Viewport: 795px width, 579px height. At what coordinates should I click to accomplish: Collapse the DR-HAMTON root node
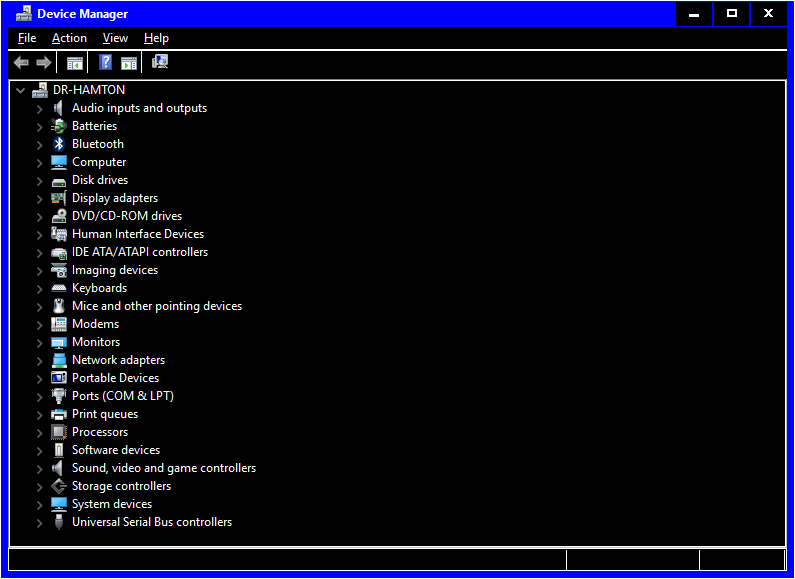pyautogui.click(x=20, y=90)
